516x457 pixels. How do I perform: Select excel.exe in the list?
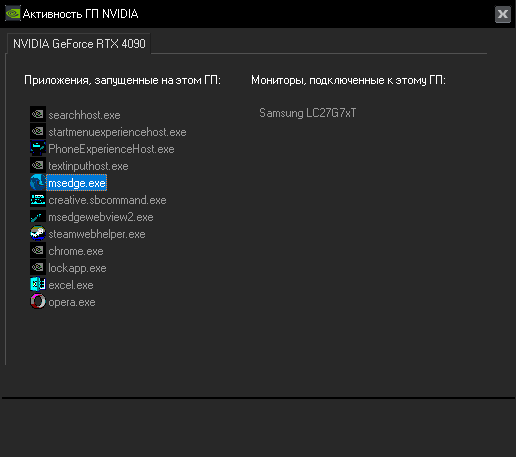click(71, 285)
